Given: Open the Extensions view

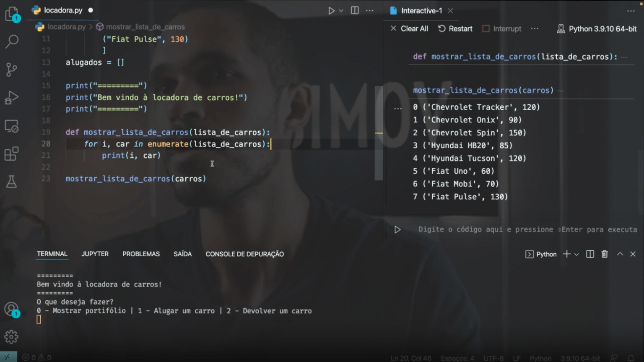Looking at the screenshot, I should (x=11, y=154).
